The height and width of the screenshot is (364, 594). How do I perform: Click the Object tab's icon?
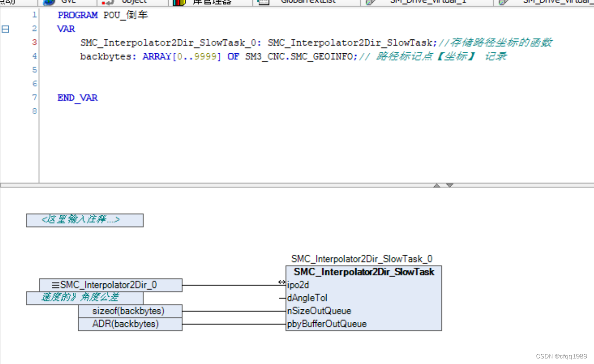(106, 2)
